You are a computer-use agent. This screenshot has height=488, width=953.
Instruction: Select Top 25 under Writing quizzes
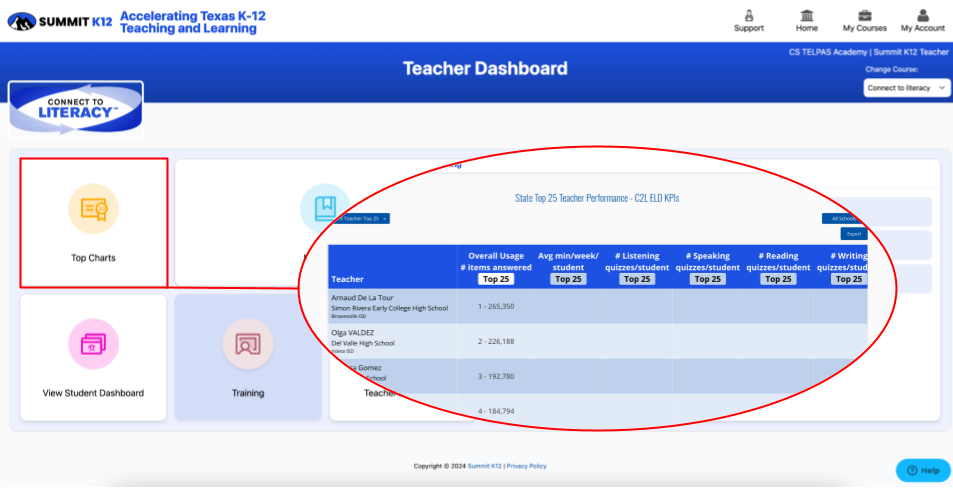[848, 279]
